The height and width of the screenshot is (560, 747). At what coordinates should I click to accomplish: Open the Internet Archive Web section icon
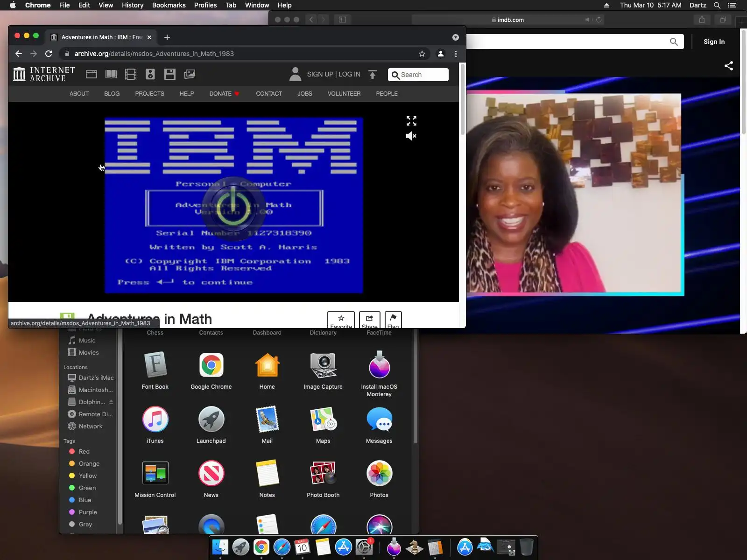92,74
